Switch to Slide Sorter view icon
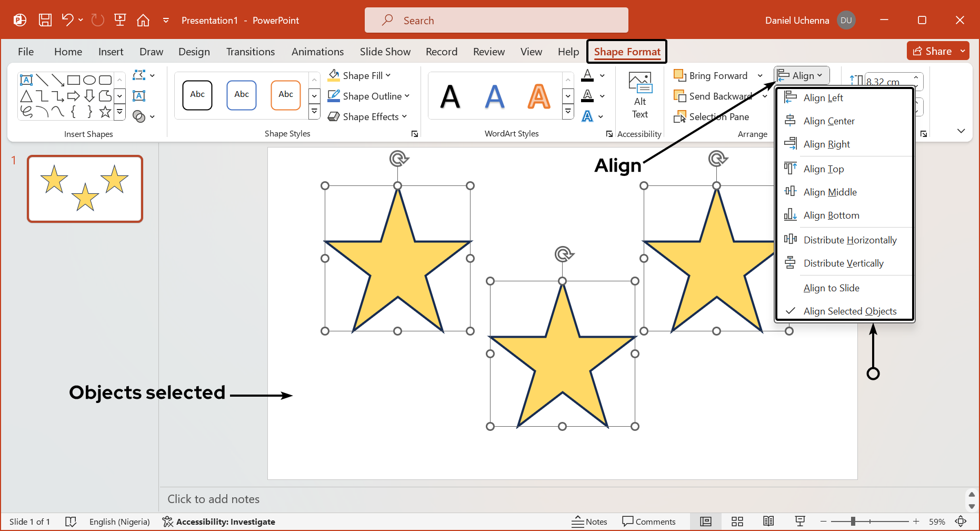Screen dimensions: 980x531 pyautogui.click(x=737, y=522)
